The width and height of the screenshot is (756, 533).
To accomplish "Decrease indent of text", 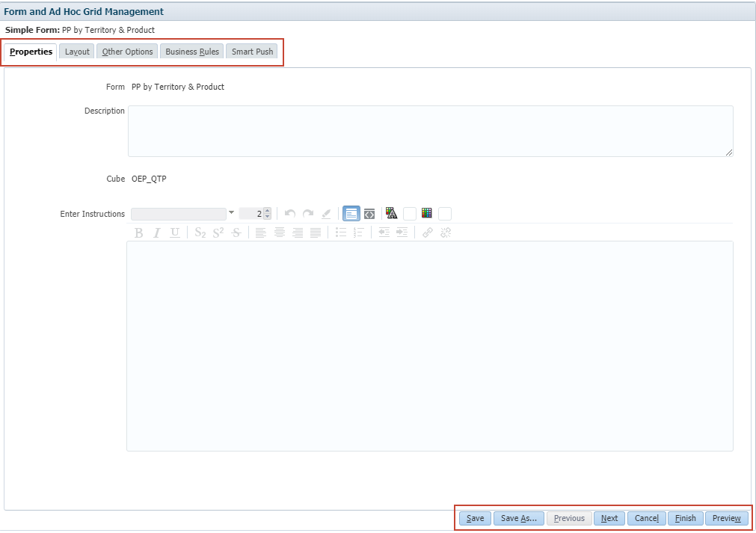I will coord(384,232).
